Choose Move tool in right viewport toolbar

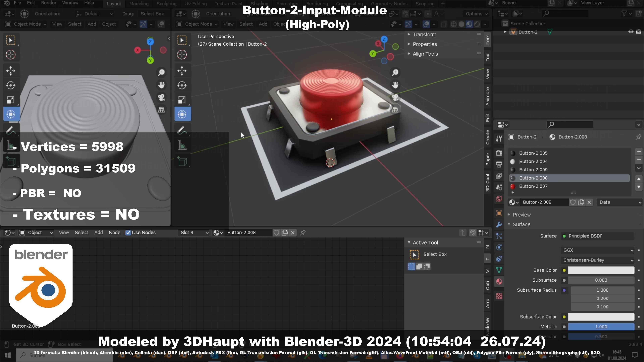click(x=182, y=71)
